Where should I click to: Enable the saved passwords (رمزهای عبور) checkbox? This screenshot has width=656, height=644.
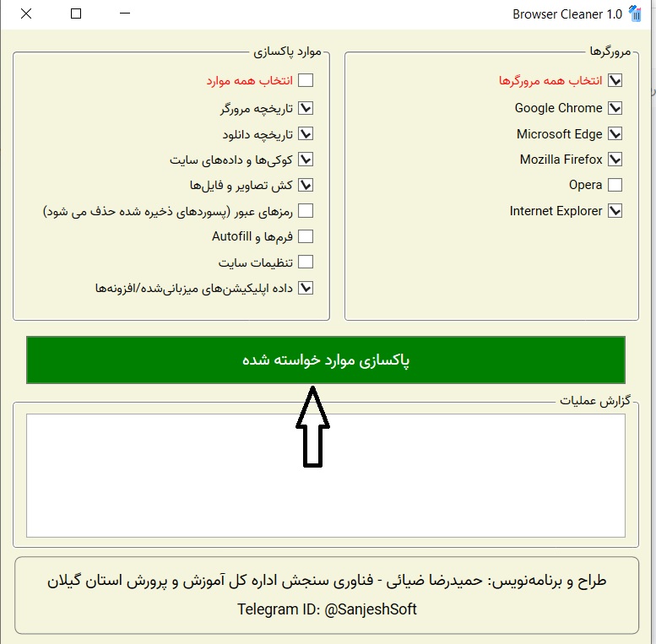coord(306,211)
